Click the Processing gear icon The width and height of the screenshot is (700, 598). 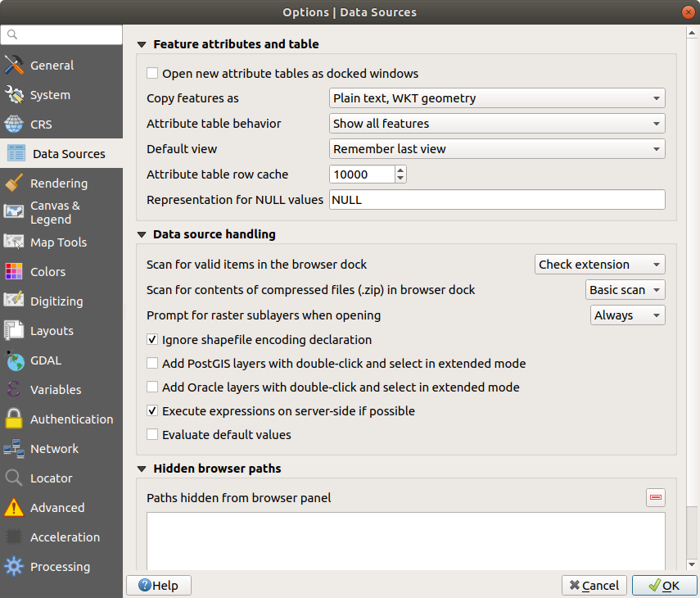[x=14, y=567]
